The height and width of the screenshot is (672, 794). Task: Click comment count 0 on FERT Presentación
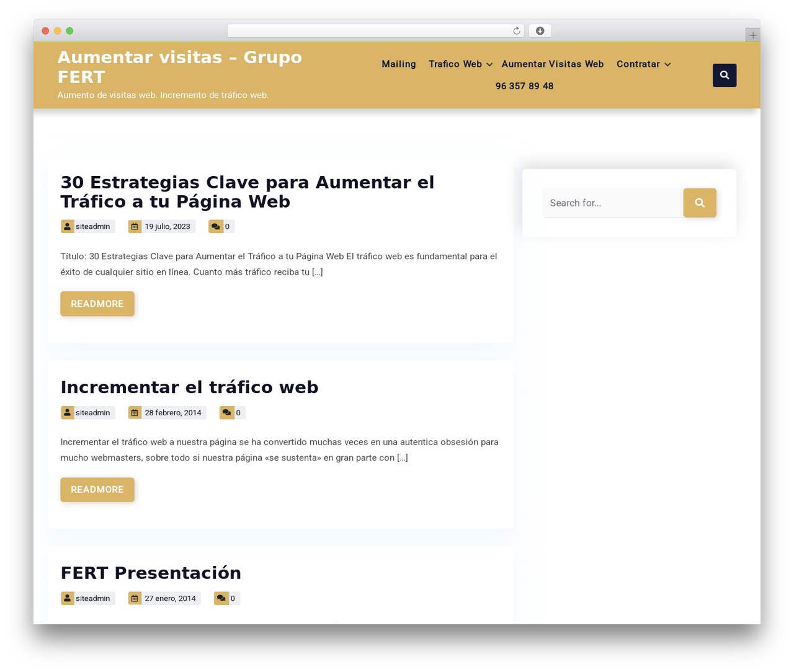(233, 598)
